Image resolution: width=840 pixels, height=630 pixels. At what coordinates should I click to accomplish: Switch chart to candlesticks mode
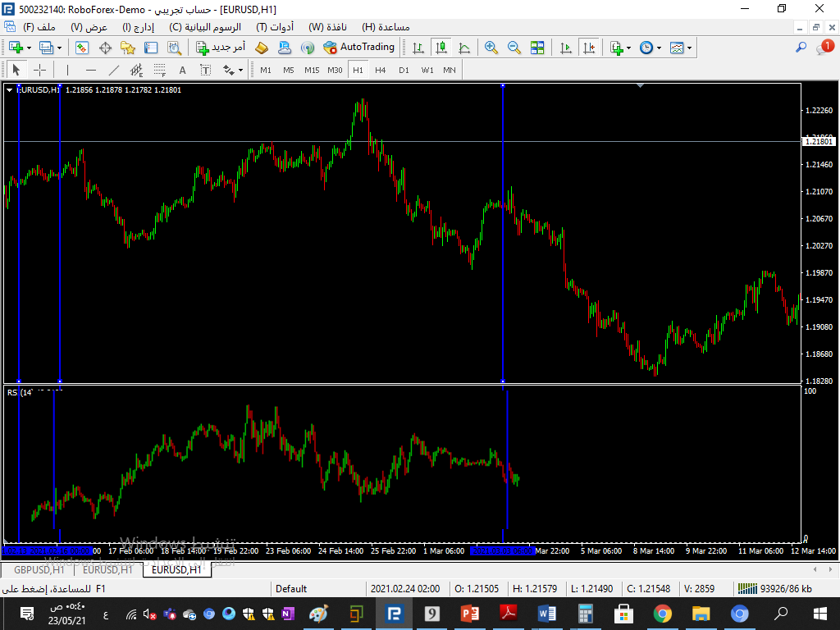[x=441, y=48]
